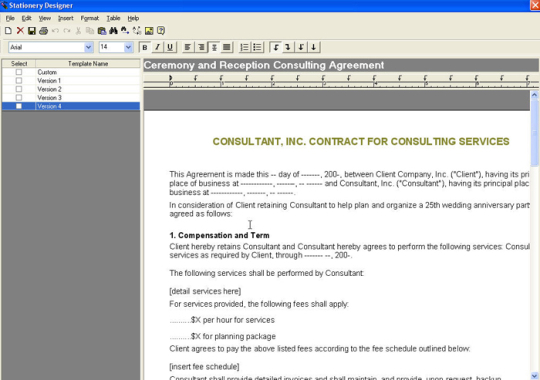Click the '1. Compensation and Term' heading
Viewport: 540px width, 380px height.
[219, 235]
